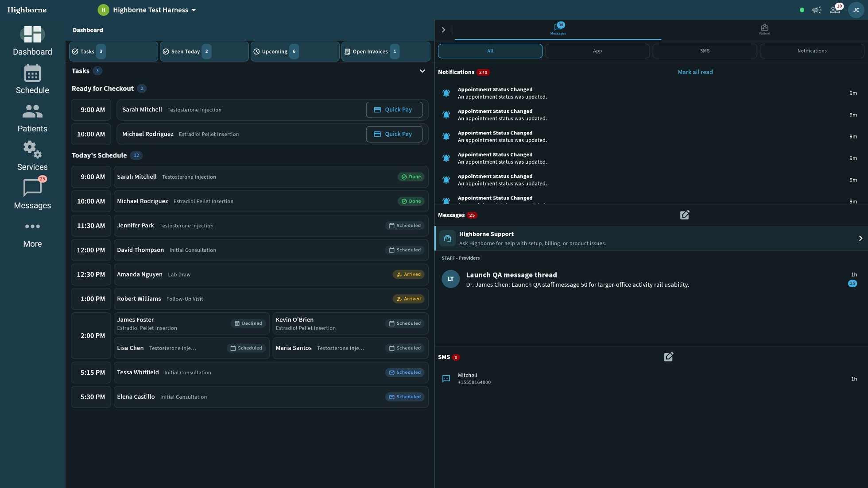Open the Upcoming summary card
This screenshot has width=868, height=488.
pyautogui.click(x=295, y=51)
